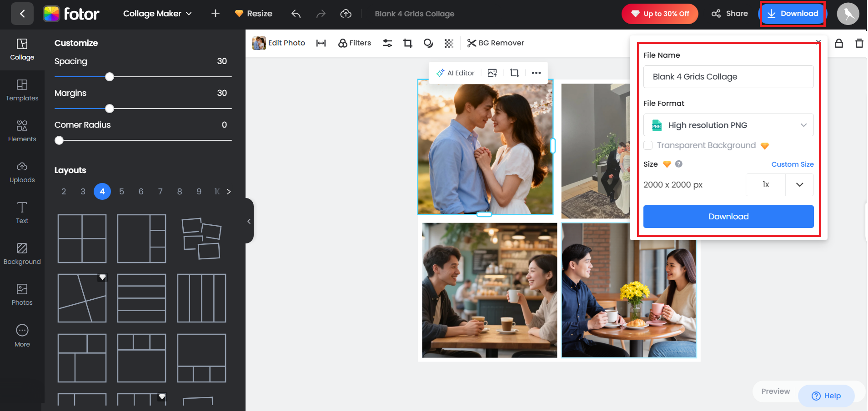Switch to the Templates sidebar tab
The width and height of the screenshot is (868, 411).
click(x=22, y=90)
